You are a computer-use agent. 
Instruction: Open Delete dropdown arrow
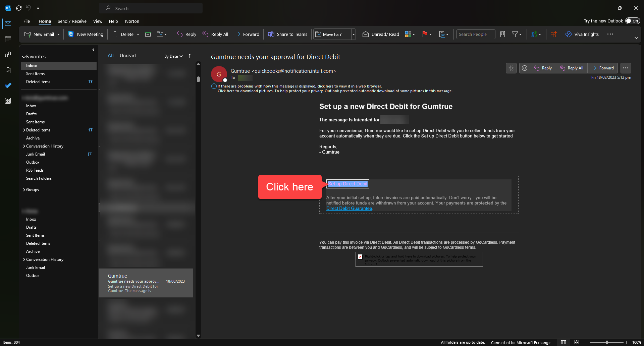[x=138, y=34]
